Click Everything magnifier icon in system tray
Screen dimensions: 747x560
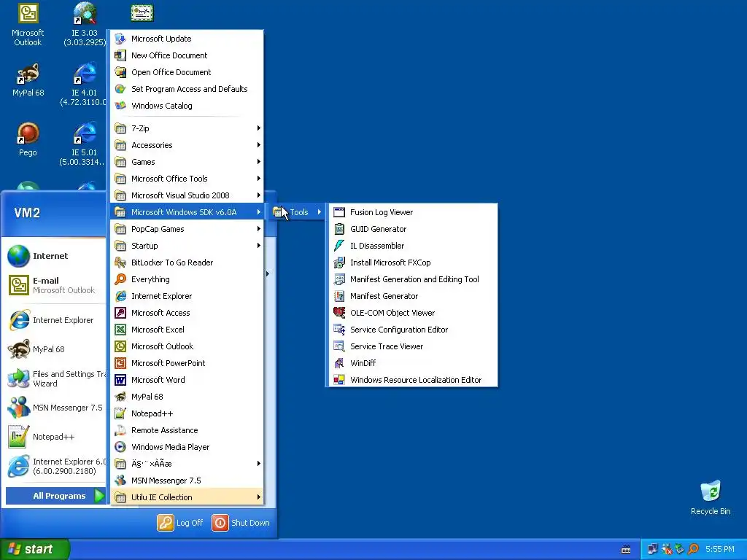pos(693,549)
